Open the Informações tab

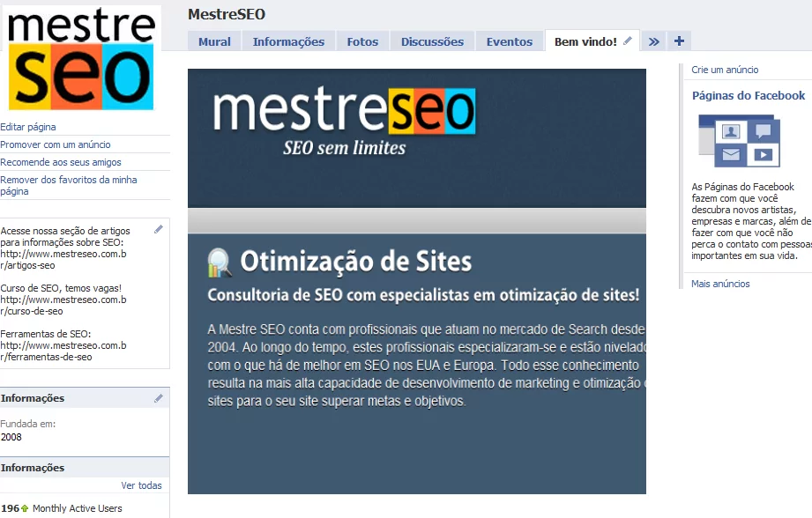[288, 41]
